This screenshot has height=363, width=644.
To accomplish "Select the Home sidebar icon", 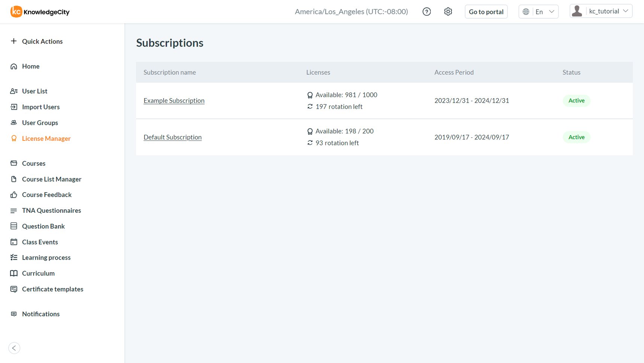I will click(x=13, y=66).
